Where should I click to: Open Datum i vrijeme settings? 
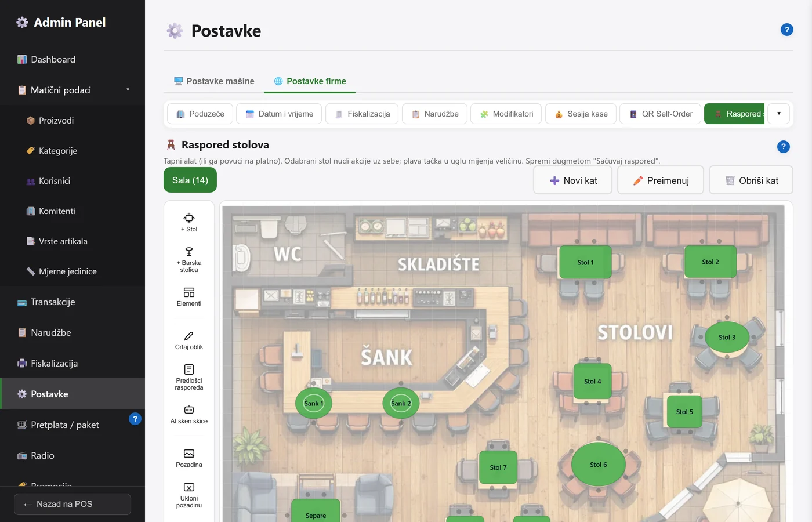tap(279, 114)
